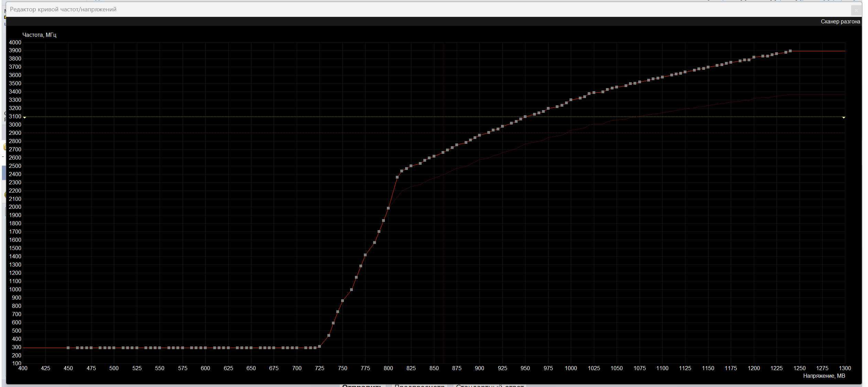Click the curve point at 750 mV

tap(343, 301)
